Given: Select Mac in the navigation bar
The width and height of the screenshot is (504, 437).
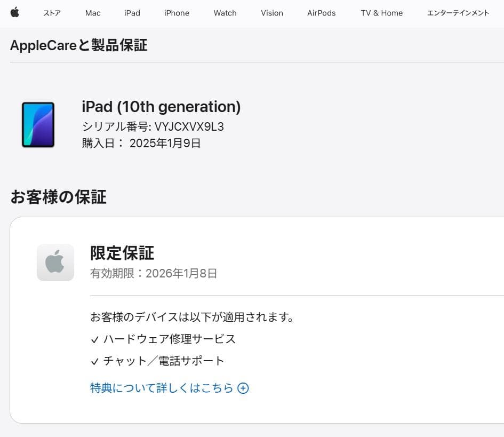Looking at the screenshot, I should (92, 13).
